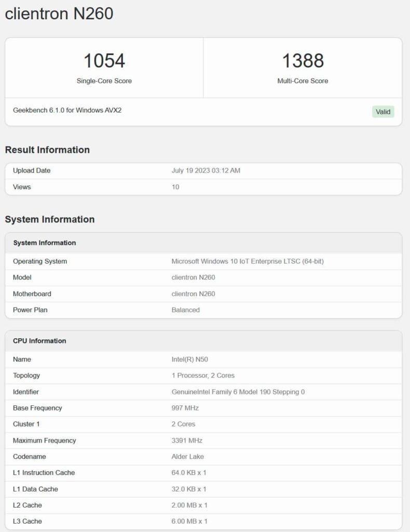Click the Maximum Frequency value 3391 MHz
Screen dimensions: 410x532
pos(187,441)
